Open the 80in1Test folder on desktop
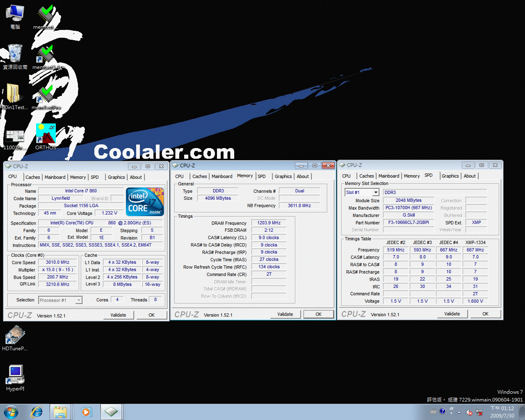This screenshot has width=525, height=420. coord(15,97)
